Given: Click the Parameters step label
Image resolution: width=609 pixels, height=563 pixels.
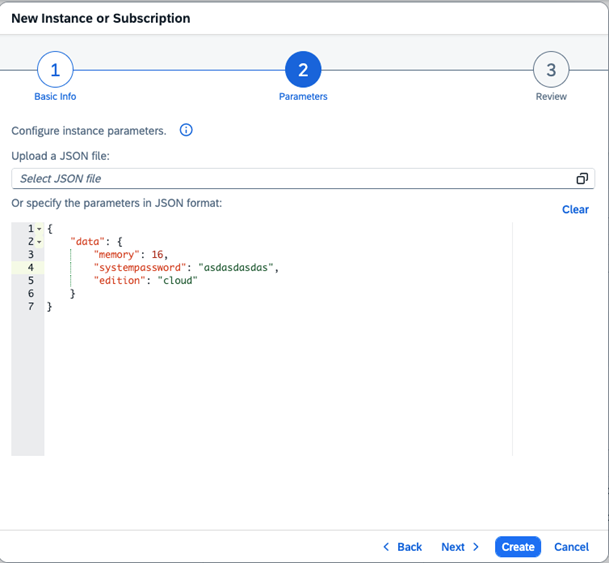Looking at the screenshot, I should coord(303,97).
